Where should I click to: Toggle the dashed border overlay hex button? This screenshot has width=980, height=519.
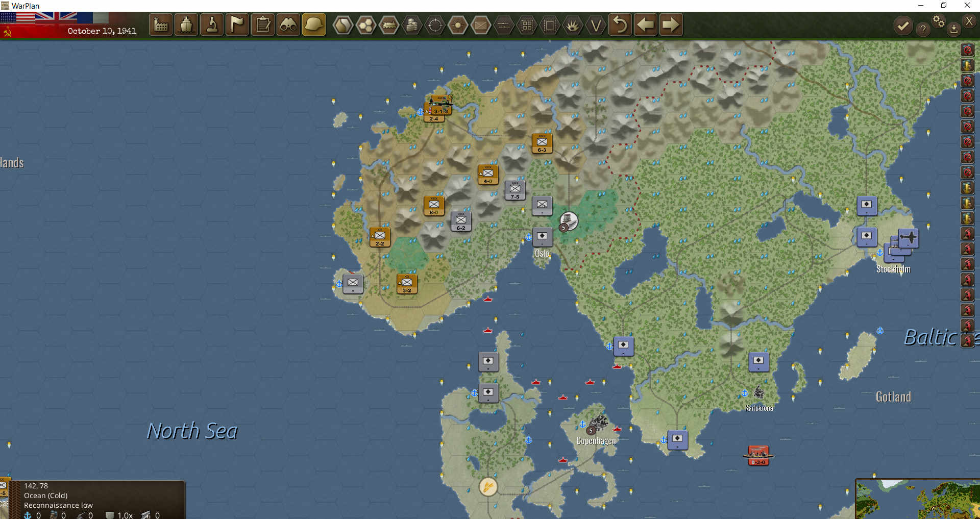550,25
